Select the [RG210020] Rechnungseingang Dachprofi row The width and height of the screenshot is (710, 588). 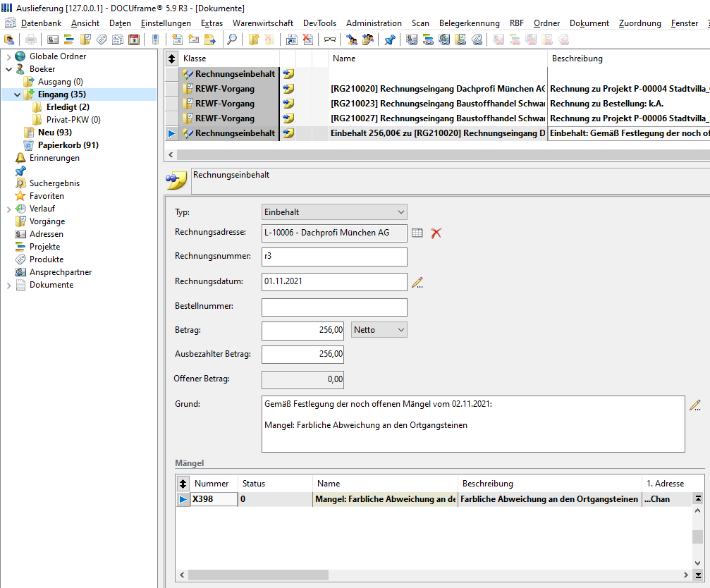pos(437,89)
